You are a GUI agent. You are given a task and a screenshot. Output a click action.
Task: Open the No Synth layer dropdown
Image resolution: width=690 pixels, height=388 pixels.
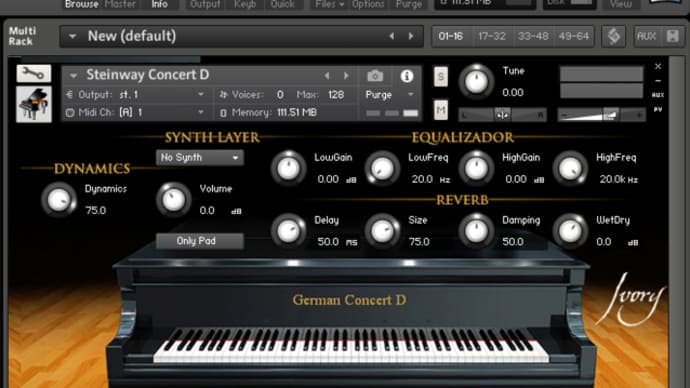(x=199, y=157)
